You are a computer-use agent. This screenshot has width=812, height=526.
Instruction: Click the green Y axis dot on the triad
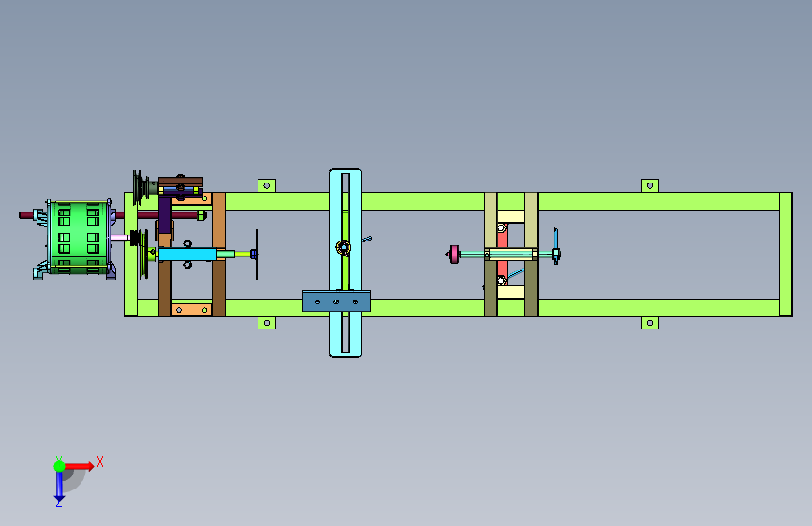point(59,466)
